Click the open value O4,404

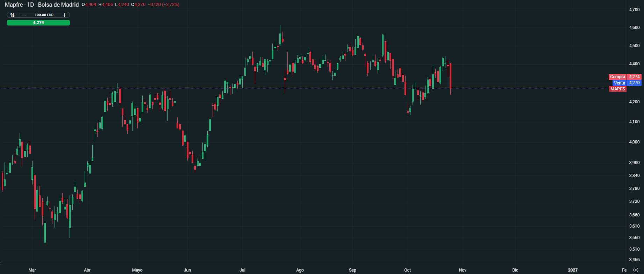[x=89, y=5]
